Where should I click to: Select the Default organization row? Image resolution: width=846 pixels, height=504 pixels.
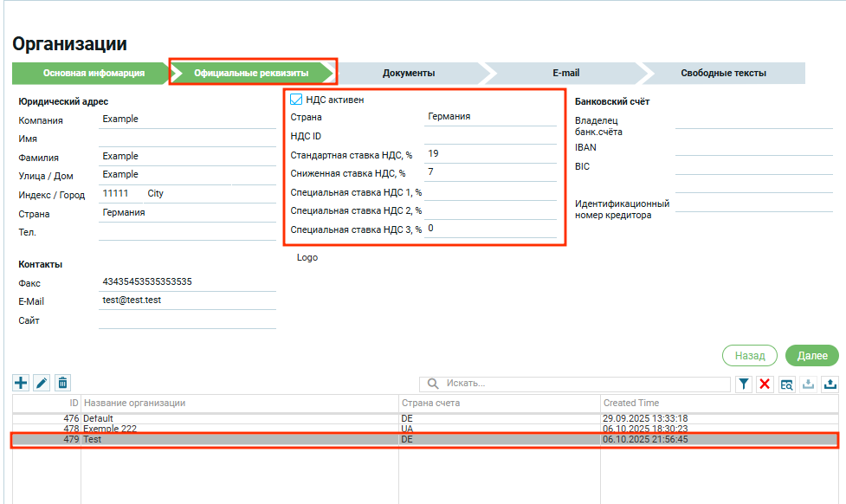tap(242, 418)
